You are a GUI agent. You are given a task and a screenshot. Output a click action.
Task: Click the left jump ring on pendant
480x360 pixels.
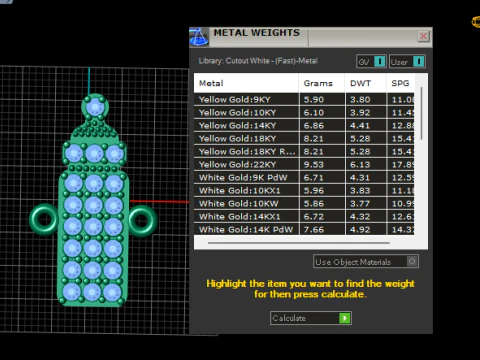coord(43,220)
